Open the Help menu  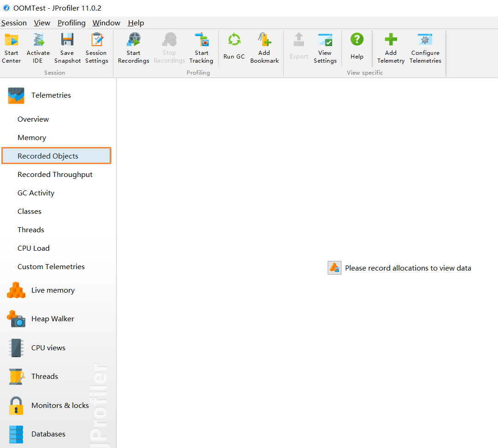[136, 23]
